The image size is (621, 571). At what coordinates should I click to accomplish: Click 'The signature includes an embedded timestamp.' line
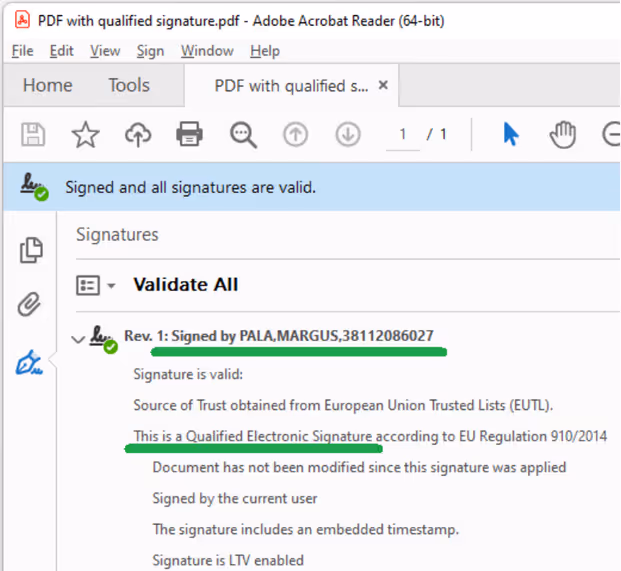pyautogui.click(x=305, y=529)
